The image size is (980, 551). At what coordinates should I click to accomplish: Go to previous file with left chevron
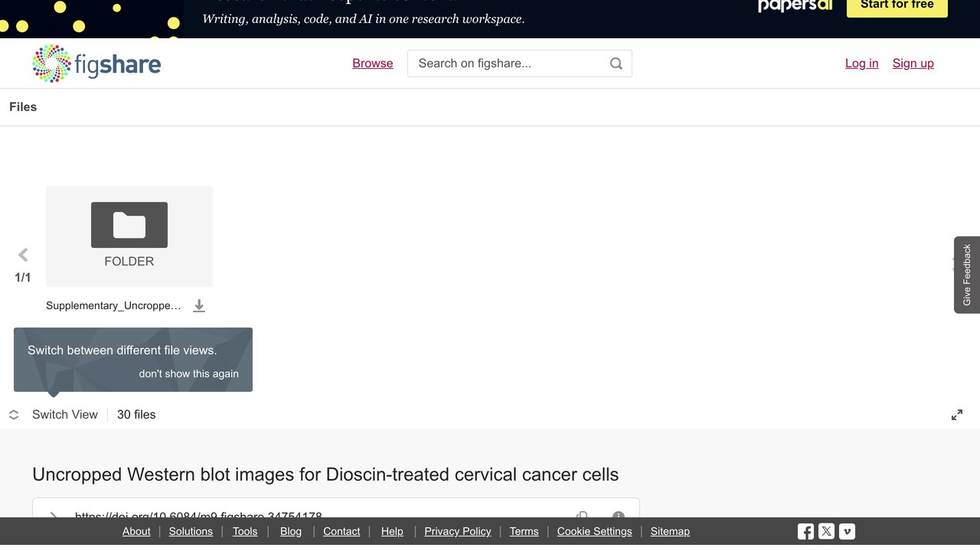point(23,255)
